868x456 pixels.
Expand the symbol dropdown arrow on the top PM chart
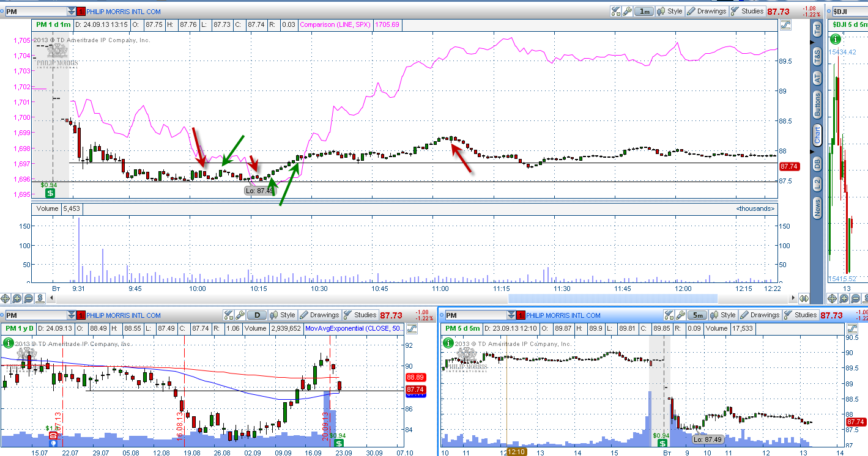pyautogui.click(x=72, y=11)
